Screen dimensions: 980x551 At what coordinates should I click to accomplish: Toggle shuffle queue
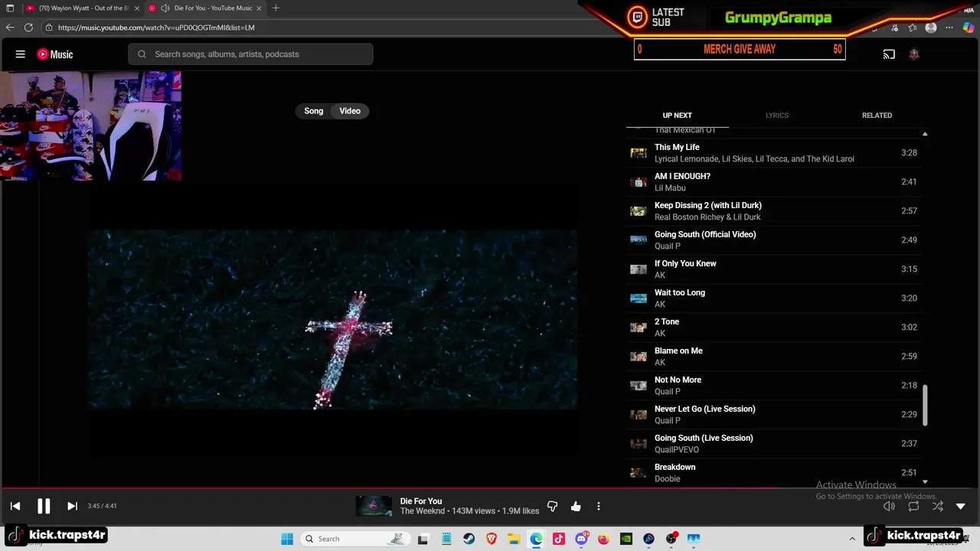click(x=937, y=506)
